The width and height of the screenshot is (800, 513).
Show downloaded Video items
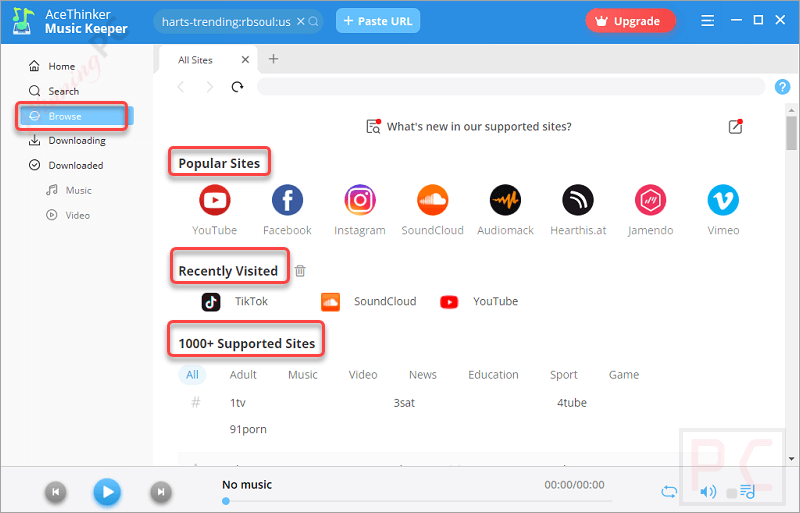pos(68,215)
